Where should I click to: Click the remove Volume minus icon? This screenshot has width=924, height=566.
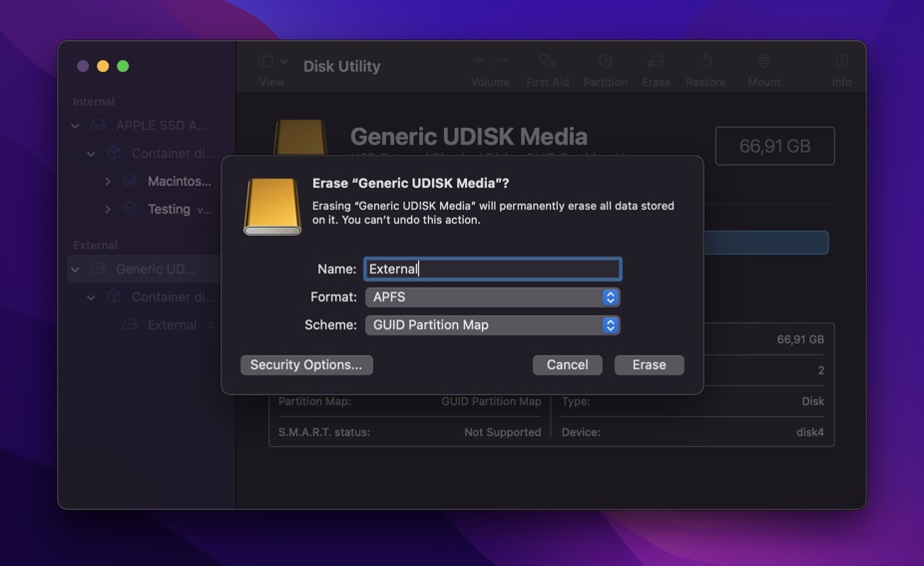coord(503,60)
